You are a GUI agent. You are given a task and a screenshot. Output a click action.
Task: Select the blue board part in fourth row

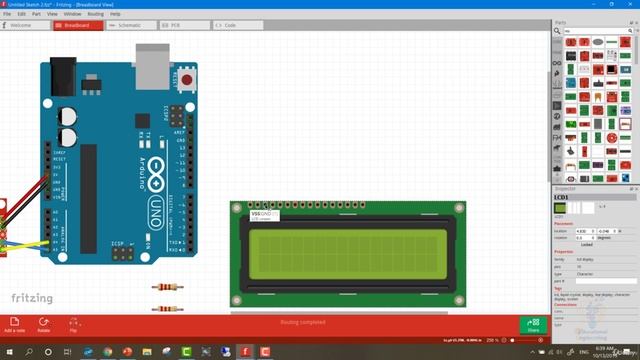tap(571, 83)
